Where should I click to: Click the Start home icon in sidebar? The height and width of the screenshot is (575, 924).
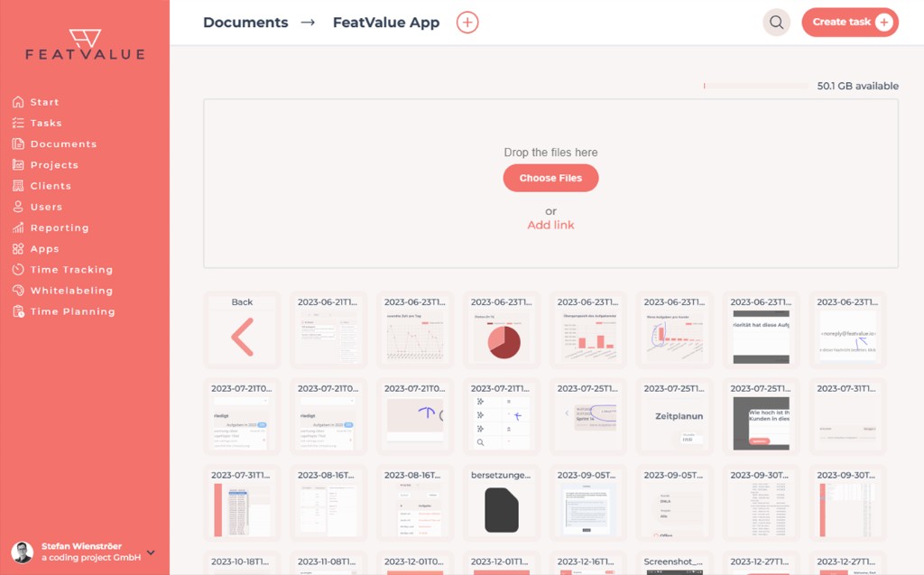18,102
